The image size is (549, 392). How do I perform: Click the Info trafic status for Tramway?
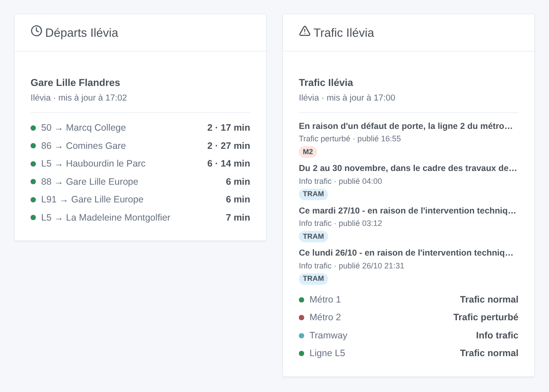[x=497, y=336]
